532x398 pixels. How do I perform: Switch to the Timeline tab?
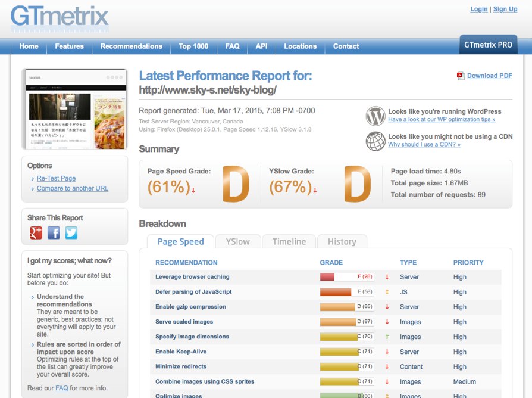(x=289, y=242)
